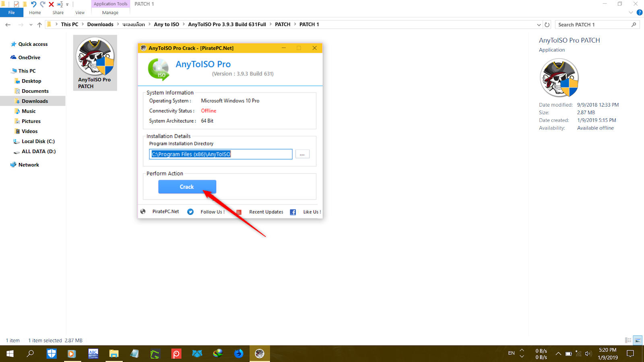Expand the Quick Access Toolbar customization arrow
Screen dimensions: 644x362
(68, 4)
